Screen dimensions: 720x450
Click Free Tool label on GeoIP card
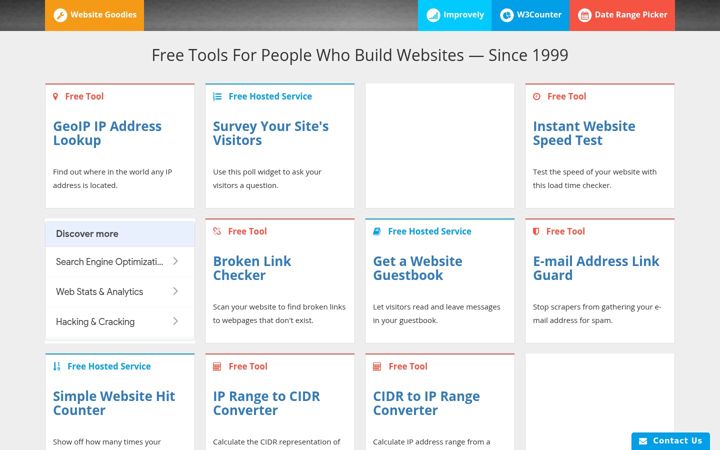[x=84, y=96]
